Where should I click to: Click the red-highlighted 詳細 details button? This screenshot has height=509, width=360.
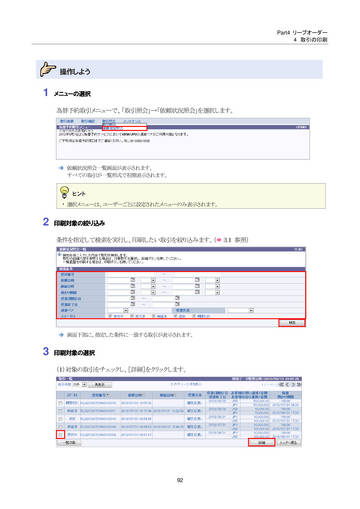coord(262,443)
